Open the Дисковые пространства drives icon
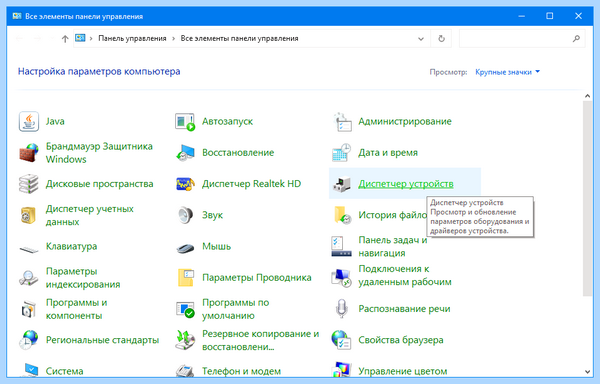Image resolution: width=600 pixels, height=384 pixels. (x=29, y=184)
